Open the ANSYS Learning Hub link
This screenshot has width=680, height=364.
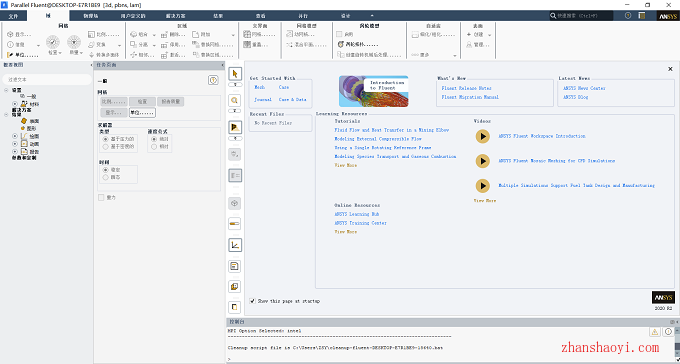coord(356,214)
